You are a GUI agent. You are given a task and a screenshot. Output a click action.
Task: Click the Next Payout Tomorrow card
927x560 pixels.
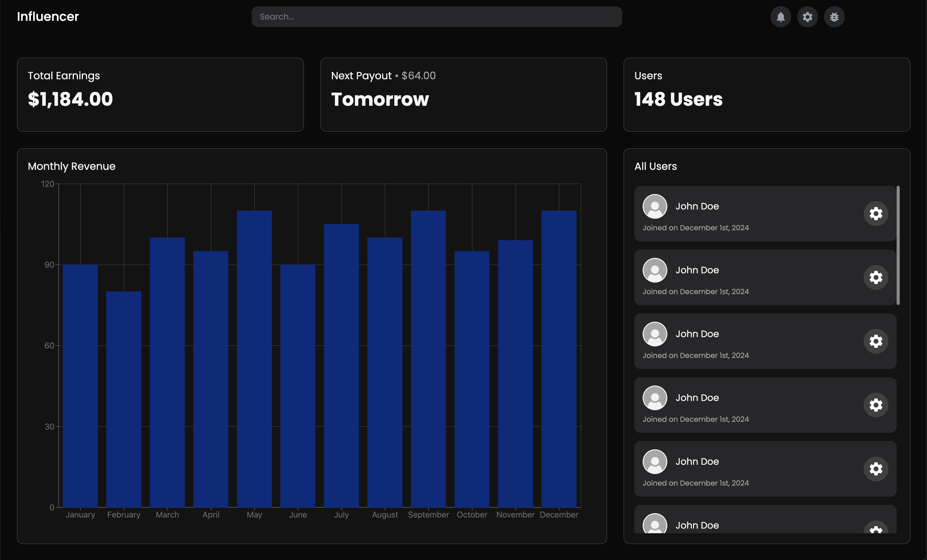pyautogui.click(x=463, y=94)
